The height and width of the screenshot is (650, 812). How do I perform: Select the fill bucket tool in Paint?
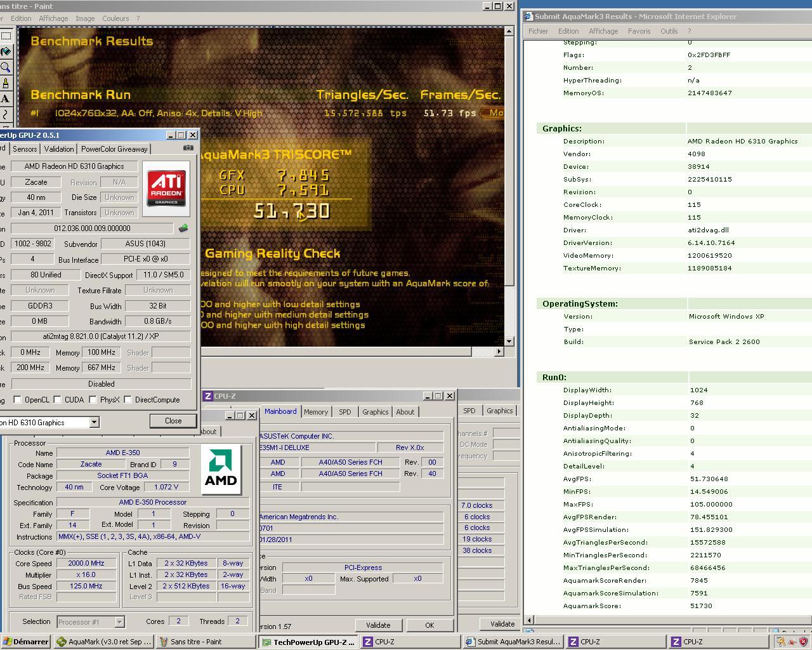pos(5,52)
